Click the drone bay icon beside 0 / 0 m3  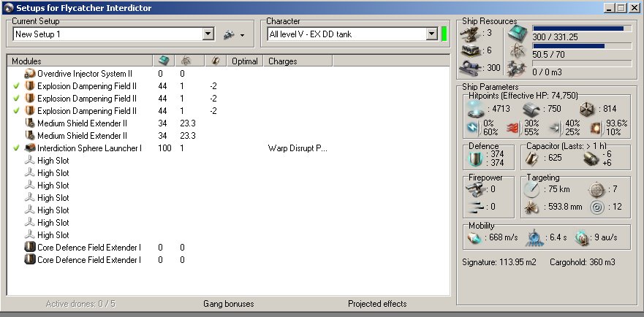[x=517, y=68]
